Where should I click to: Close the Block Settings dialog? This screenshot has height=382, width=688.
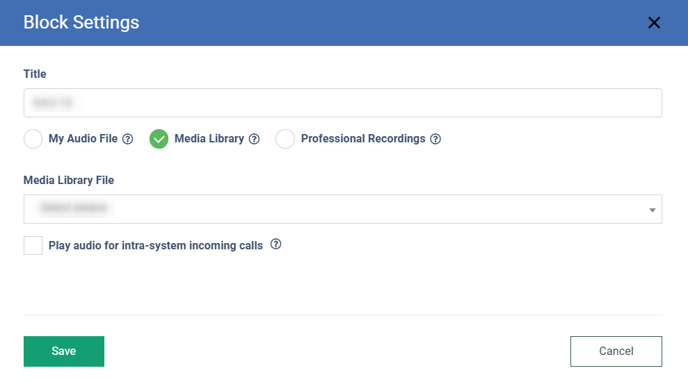click(654, 23)
